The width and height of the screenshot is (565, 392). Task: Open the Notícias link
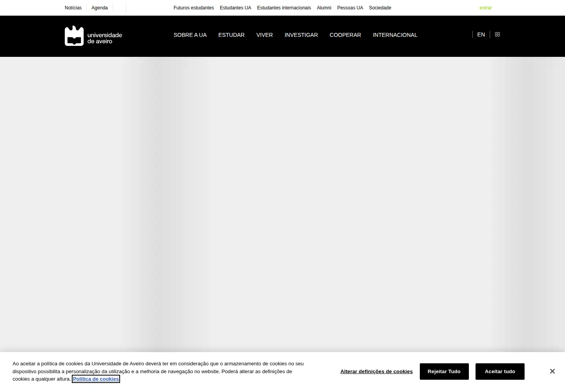pos(73,8)
